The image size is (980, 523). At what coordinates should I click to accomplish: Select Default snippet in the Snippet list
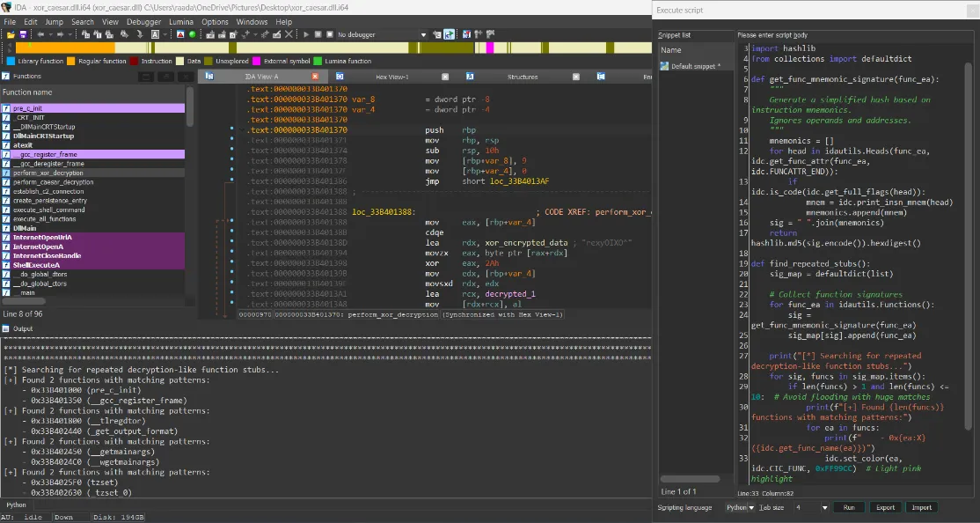pos(696,66)
